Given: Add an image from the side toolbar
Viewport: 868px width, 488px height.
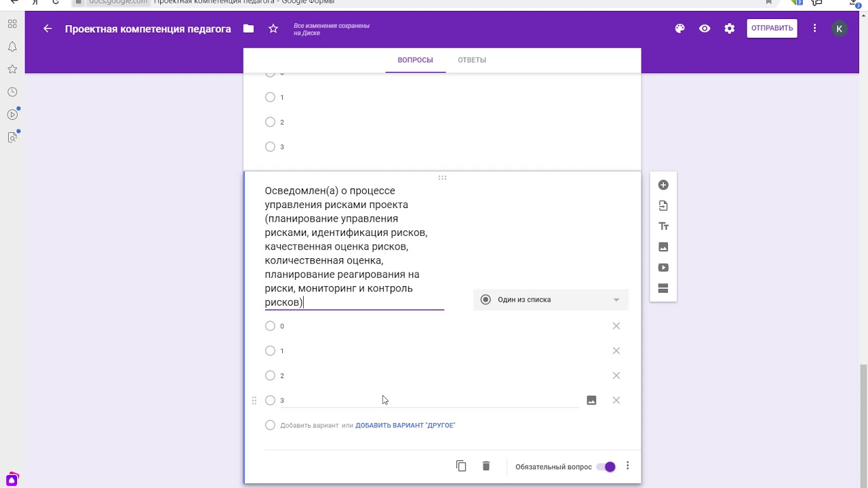Looking at the screenshot, I should click(x=663, y=247).
